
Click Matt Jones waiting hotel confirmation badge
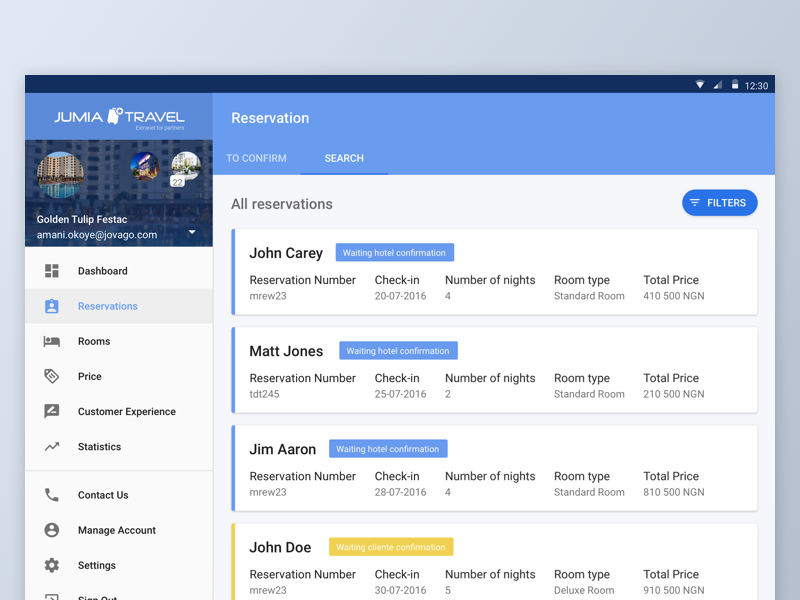[x=398, y=351]
